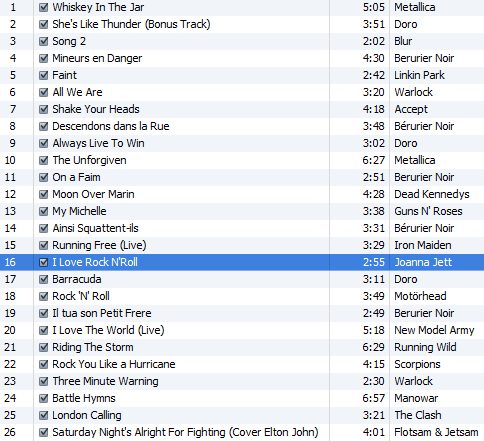The image size is (484, 441).
Task: Toggle the London Calling checkbox
Action: pyautogui.click(x=44, y=415)
